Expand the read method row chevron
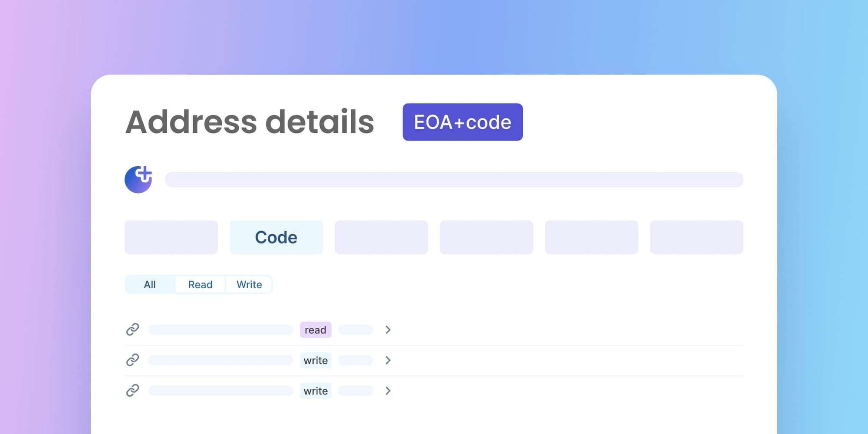Image resolution: width=868 pixels, height=434 pixels. tap(388, 330)
